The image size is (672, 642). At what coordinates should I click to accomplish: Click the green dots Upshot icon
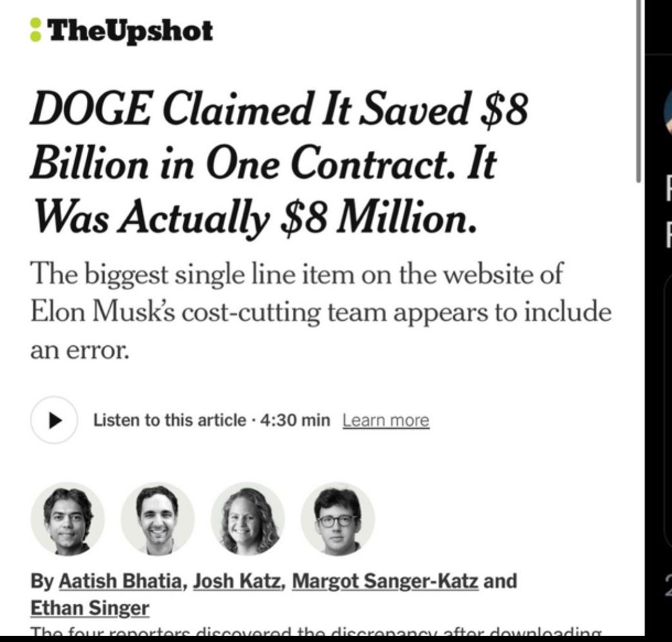36,30
